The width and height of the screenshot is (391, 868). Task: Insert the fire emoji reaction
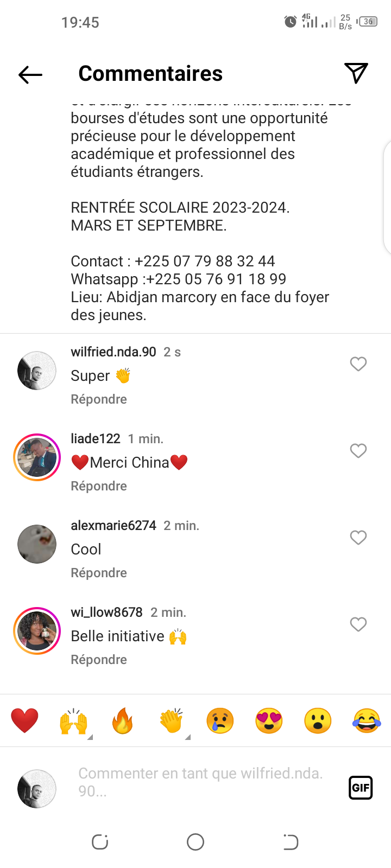click(123, 721)
